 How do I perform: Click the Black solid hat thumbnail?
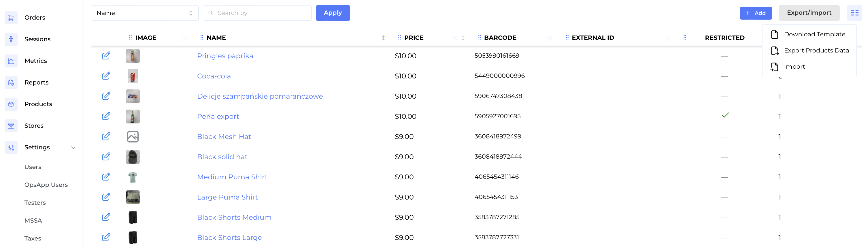pyautogui.click(x=133, y=157)
